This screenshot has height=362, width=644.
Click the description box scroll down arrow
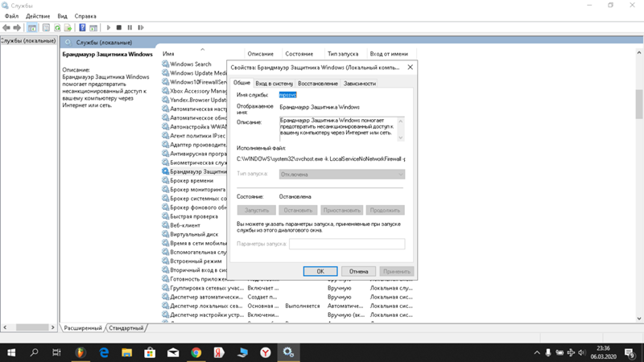click(400, 138)
